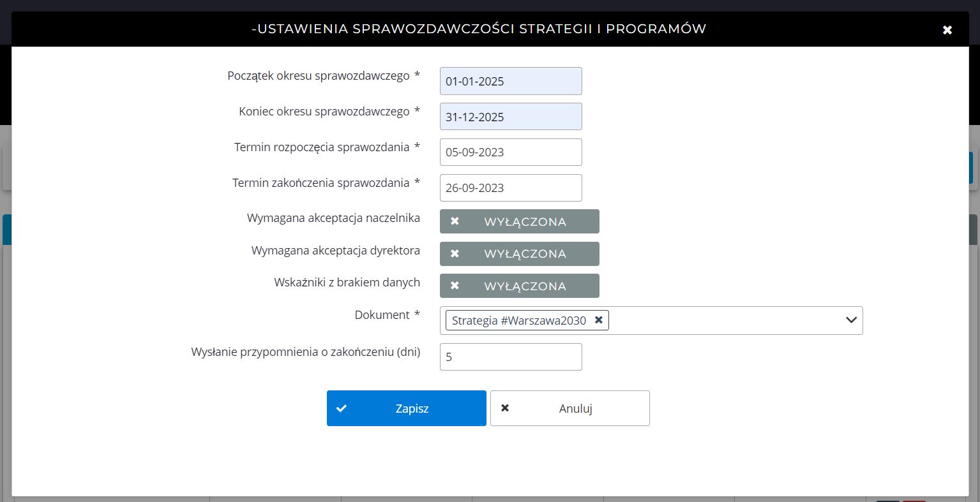The width and height of the screenshot is (980, 502).
Task: Enable Wskaźniki z brakiem danych via its WYŁĄCZONA label
Action: [x=525, y=286]
